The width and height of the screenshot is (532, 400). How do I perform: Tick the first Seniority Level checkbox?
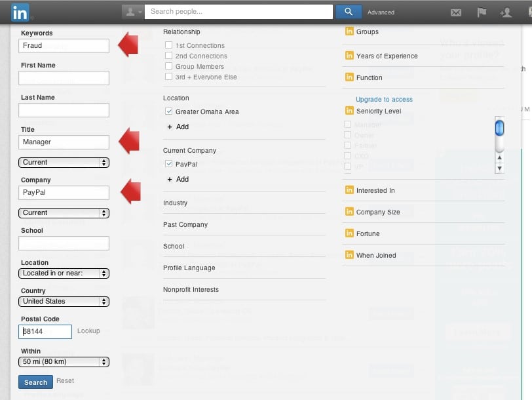[347, 125]
